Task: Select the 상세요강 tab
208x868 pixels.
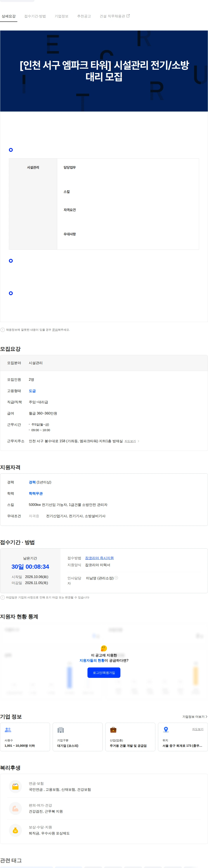Action: click(x=8, y=16)
